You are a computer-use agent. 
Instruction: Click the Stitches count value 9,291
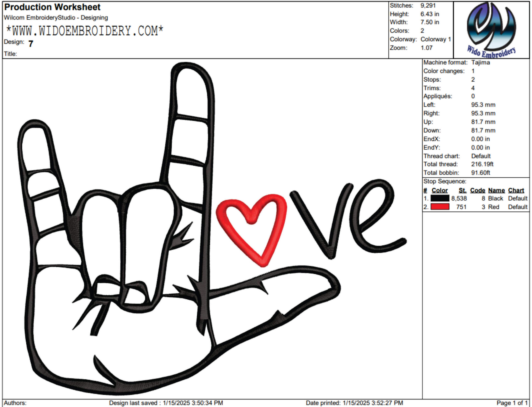(428, 6)
